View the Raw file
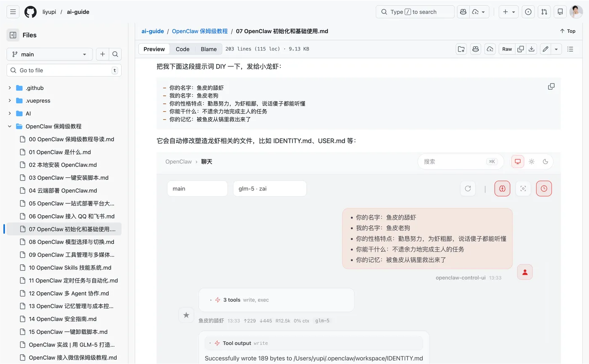The height and width of the screenshot is (364, 589). [507, 49]
